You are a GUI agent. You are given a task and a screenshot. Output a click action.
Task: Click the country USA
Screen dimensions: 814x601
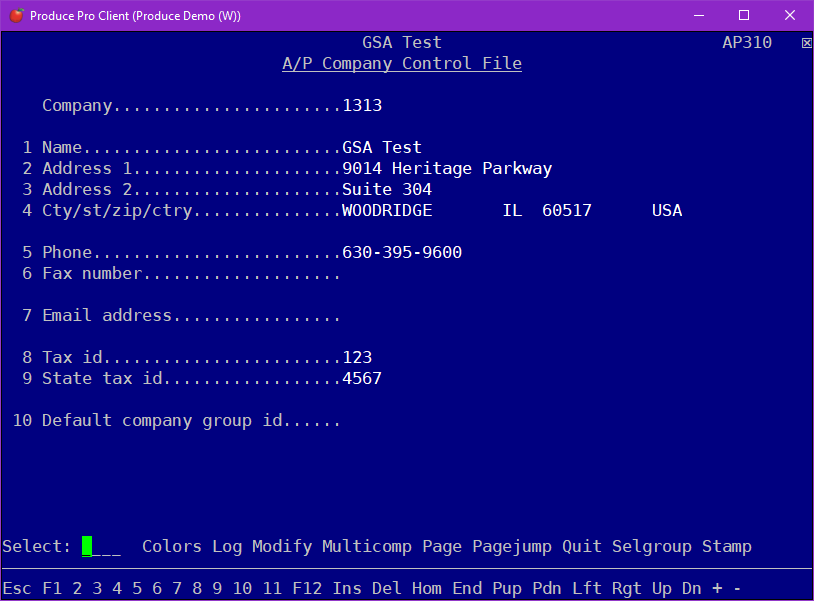point(667,210)
